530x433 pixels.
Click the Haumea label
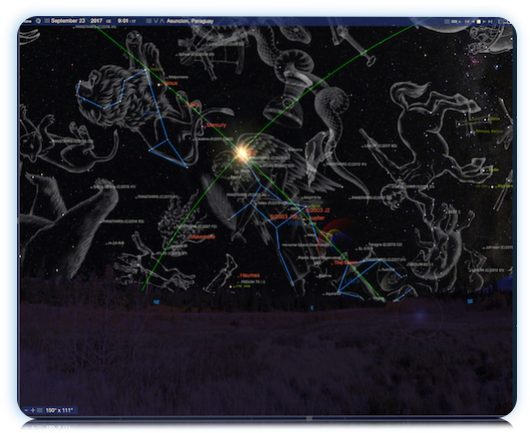249,275
